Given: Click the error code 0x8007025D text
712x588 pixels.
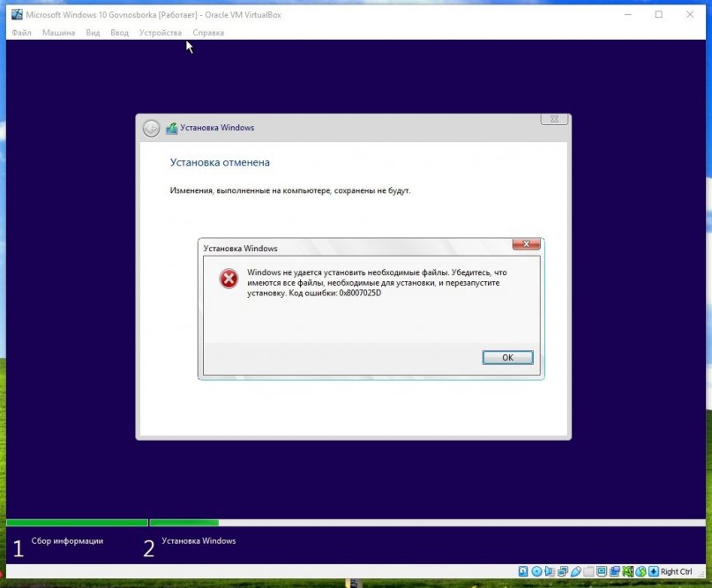Looking at the screenshot, I should coord(360,293).
